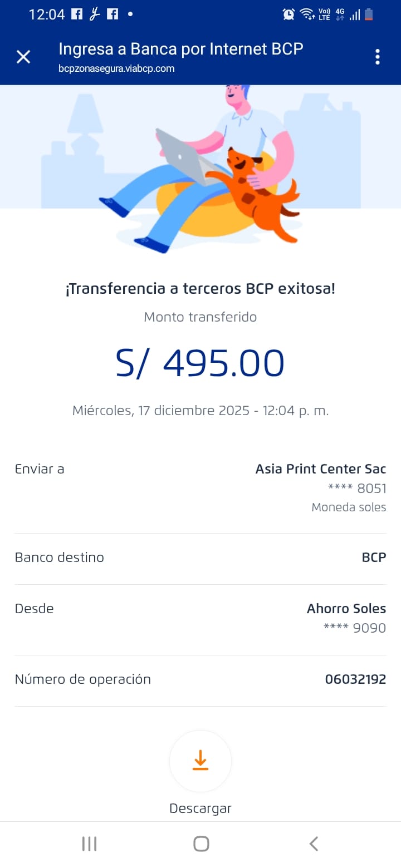Open the recent apps navigation button
The width and height of the screenshot is (401, 868).
[x=89, y=844]
